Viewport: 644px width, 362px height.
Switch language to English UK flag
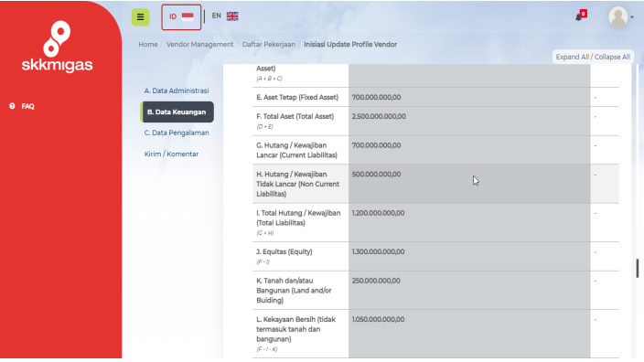click(x=225, y=16)
